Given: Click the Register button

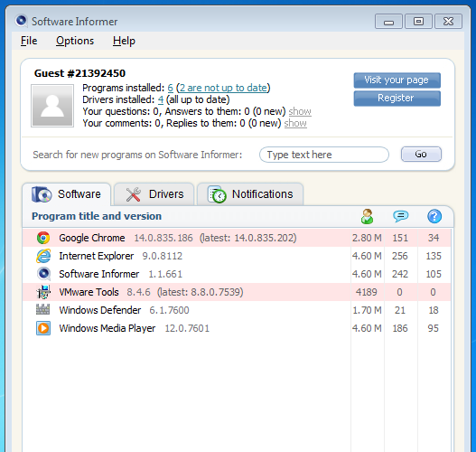Looking at the screenshot, I should [397, 99].
